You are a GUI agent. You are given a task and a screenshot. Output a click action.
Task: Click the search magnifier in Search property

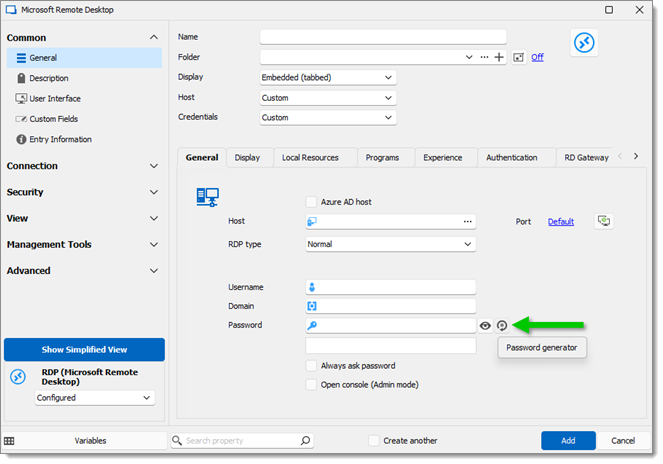coord(305,441)
